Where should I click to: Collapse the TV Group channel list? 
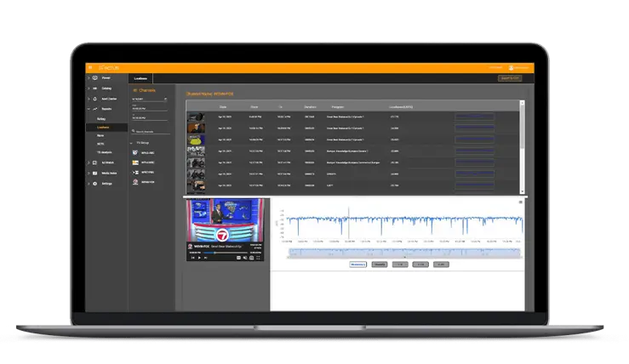tap(131, 142)
